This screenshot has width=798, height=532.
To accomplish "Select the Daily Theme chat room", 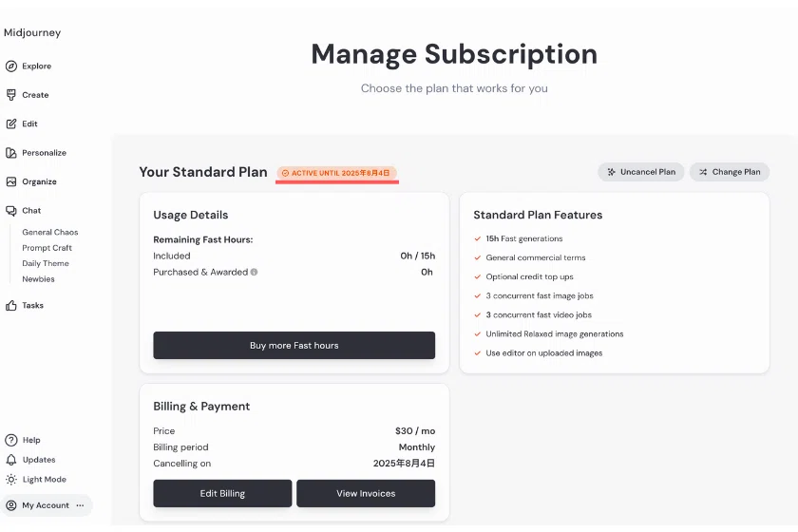I will pyautogui.click(x=46, y=263).
